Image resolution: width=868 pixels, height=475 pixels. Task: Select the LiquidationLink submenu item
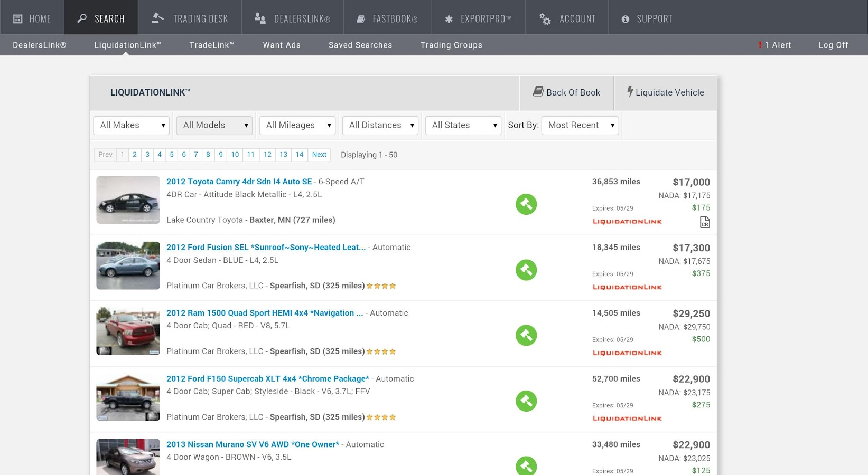pos(128,45)
